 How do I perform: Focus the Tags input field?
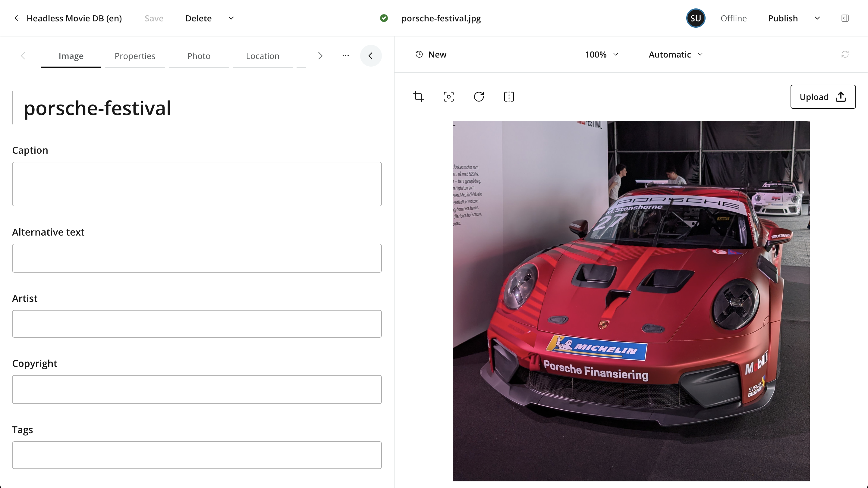click(x=197, y=455)
